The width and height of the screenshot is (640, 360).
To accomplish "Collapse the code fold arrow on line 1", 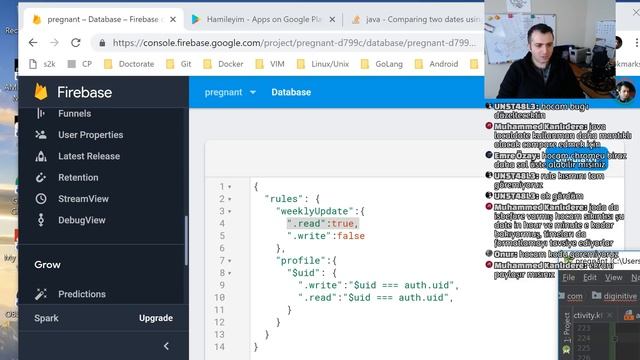I will click(229, 187).
